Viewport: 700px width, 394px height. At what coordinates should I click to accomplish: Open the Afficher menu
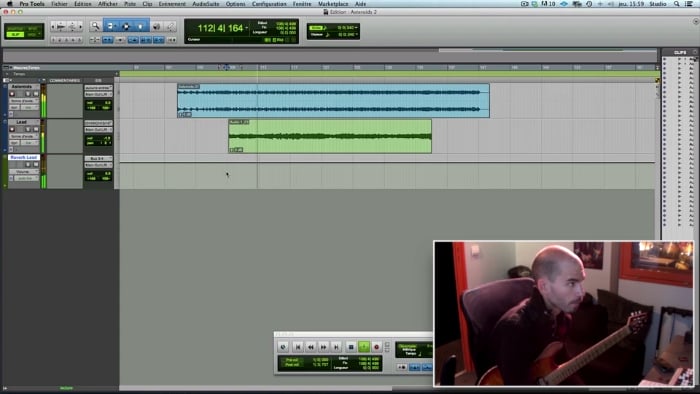[108, 4]
